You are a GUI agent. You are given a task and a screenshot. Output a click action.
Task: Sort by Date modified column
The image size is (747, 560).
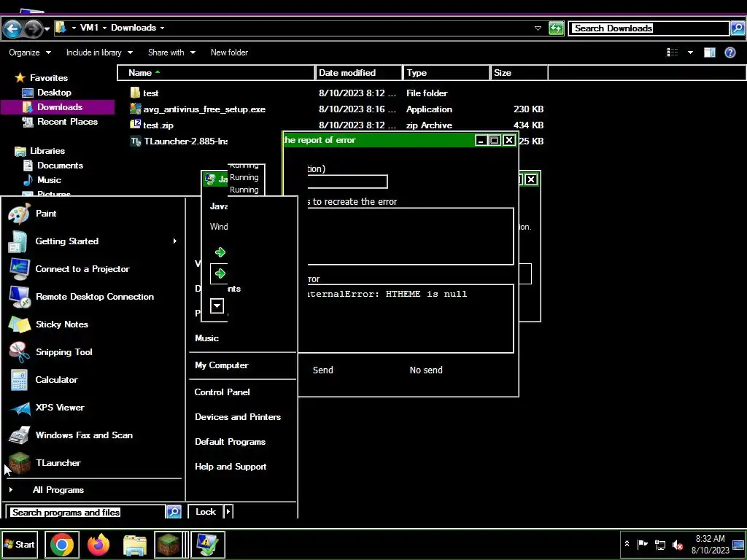click(x=358, y=73)
